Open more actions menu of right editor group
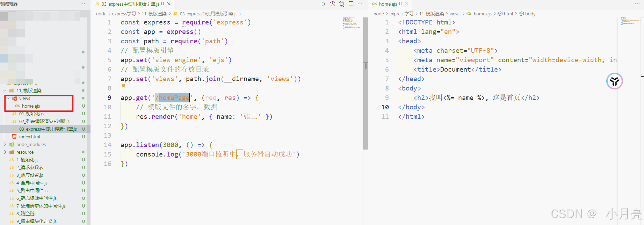The height and width of the screenshot is (225, 644). click(x=637, y=4)
